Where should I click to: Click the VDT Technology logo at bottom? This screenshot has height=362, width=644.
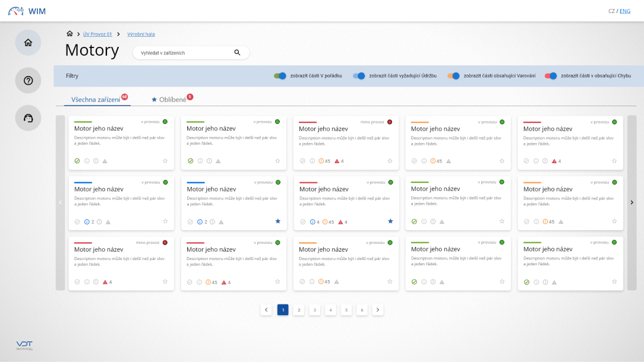(24, 345)
